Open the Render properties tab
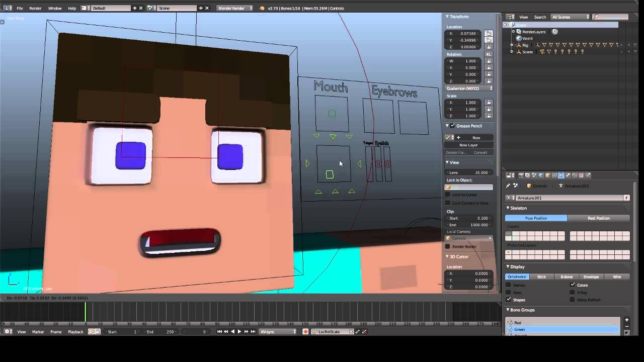 tap(521, 175)
